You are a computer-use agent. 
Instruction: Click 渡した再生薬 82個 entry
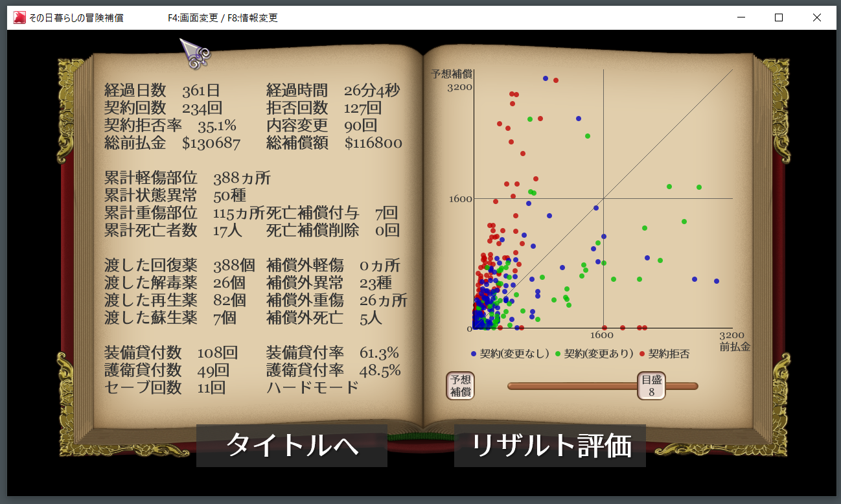175,301
